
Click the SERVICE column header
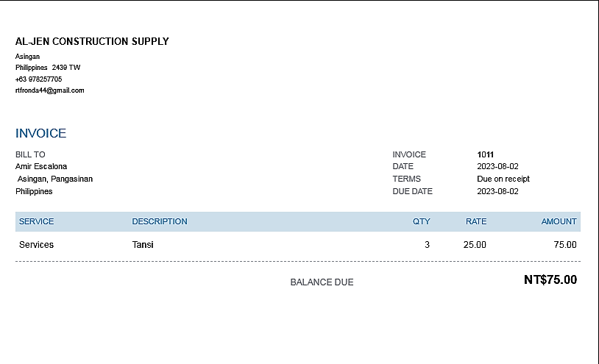tap(37, 221)
